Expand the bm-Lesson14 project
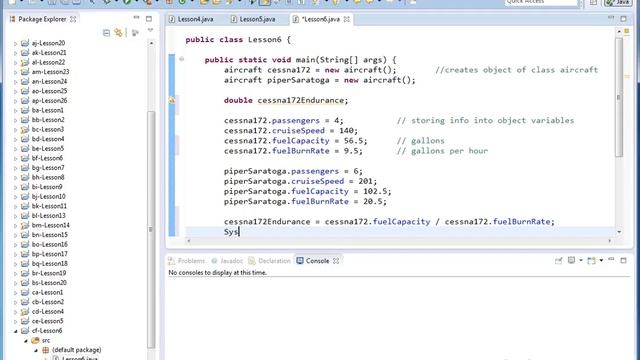The height and width of the screenshot is (360, 640). 16,226
